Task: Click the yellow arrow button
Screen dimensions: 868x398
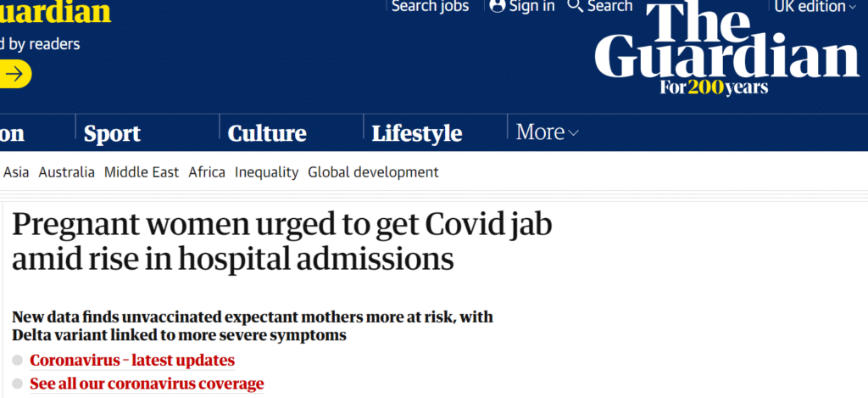Action: pyautogui.click(x=14, y=74)
